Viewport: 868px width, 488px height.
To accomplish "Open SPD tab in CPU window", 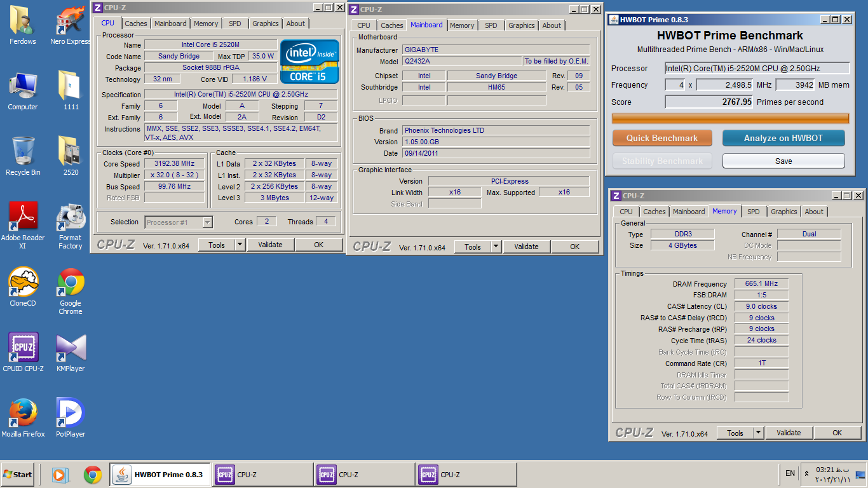I will pyautogui.click(x=235, y=24).
